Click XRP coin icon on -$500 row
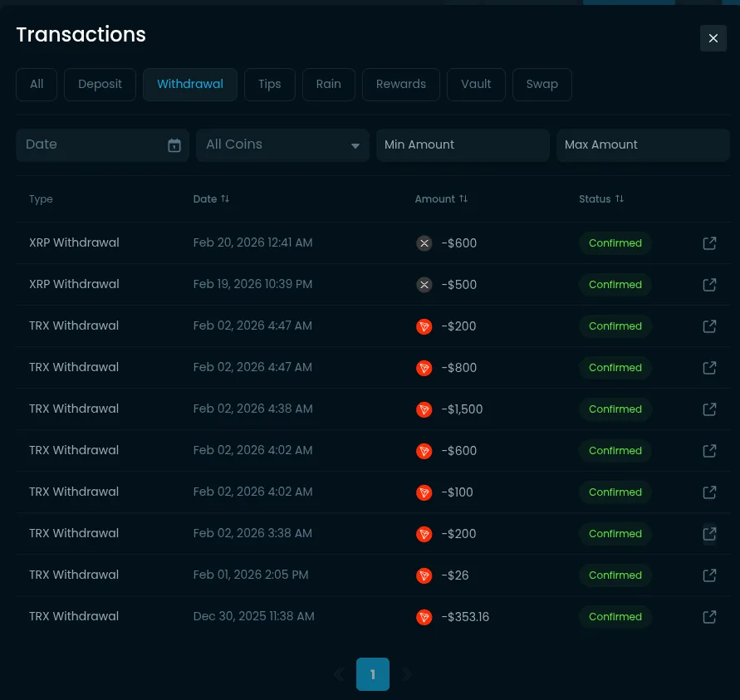 tap(424, 285)
